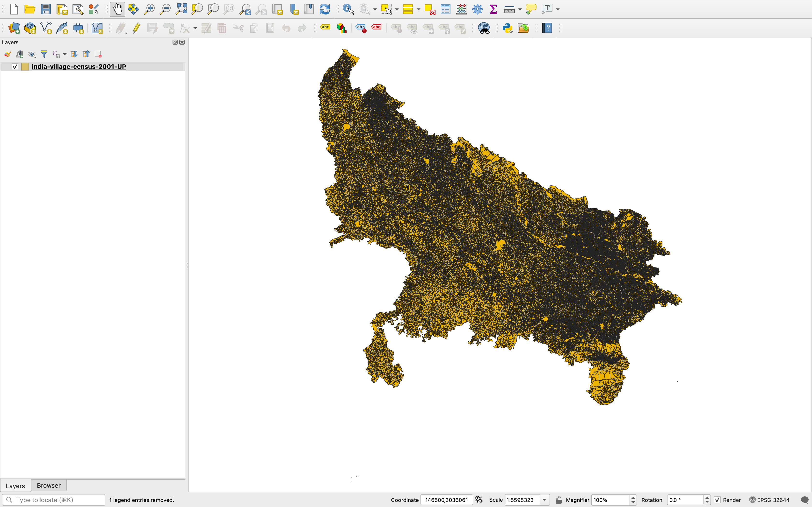Open the Identify Features tool
Screen dimensions: 812x507
point(348,9)
